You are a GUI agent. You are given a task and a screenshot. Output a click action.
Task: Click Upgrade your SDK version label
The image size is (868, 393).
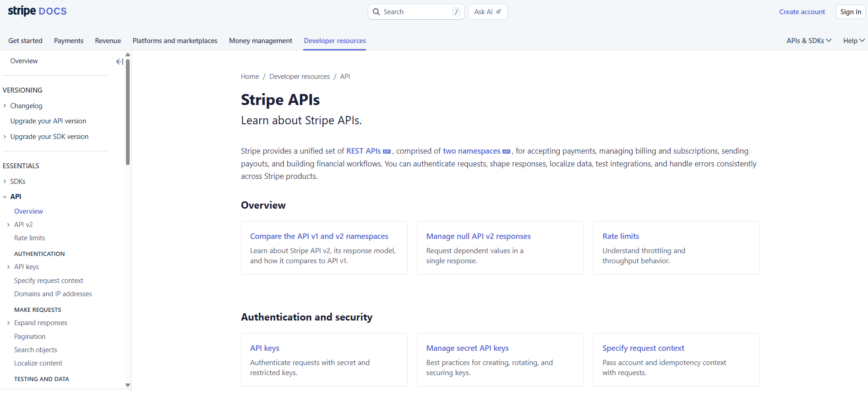(49, 137)
